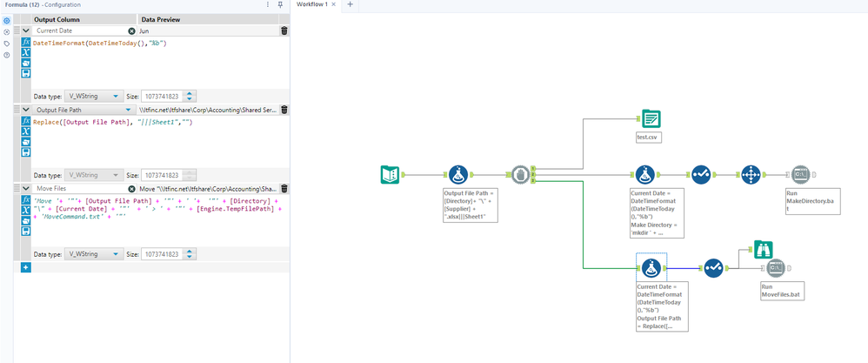Save the Move Files expression
Screen dimensions: 868x363
tap(25, 231)
